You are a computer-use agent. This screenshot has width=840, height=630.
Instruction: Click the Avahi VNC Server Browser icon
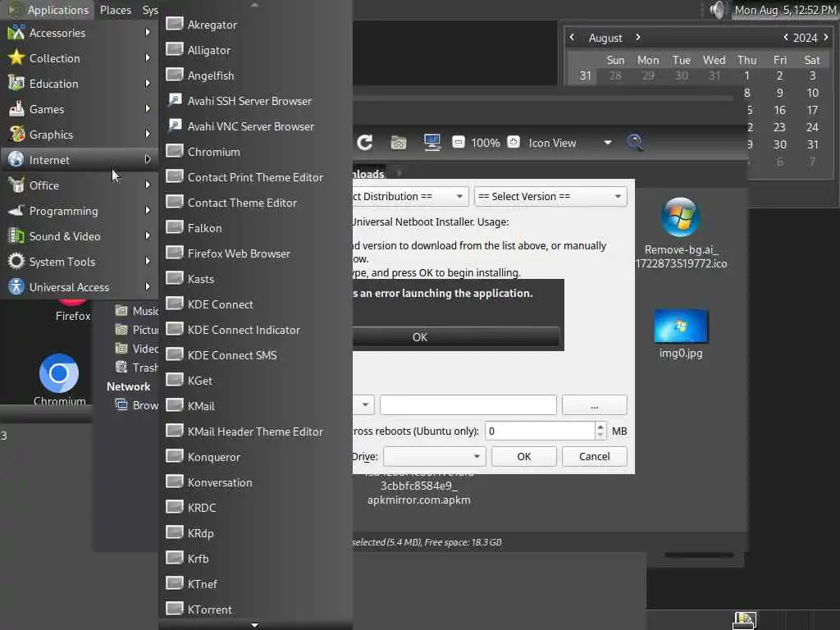175,126
